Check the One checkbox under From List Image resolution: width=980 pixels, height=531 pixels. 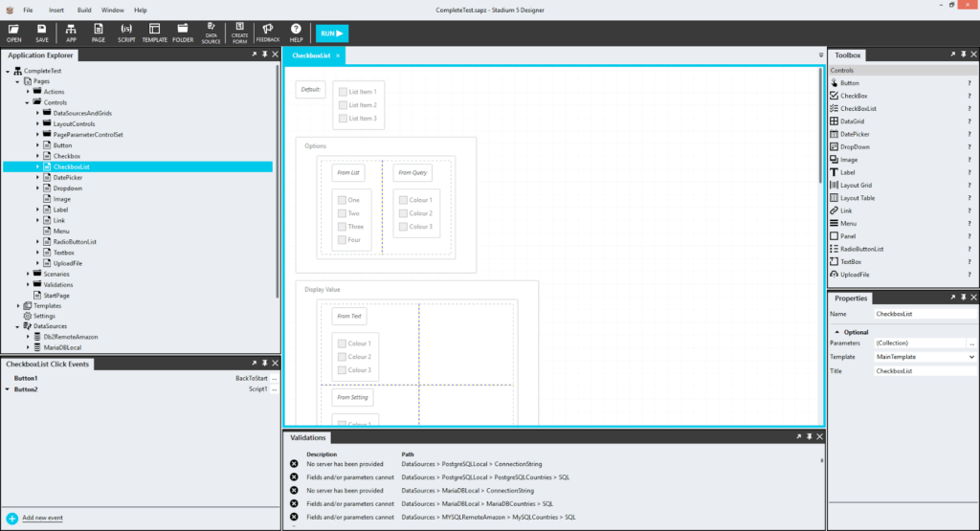point(342,201)
